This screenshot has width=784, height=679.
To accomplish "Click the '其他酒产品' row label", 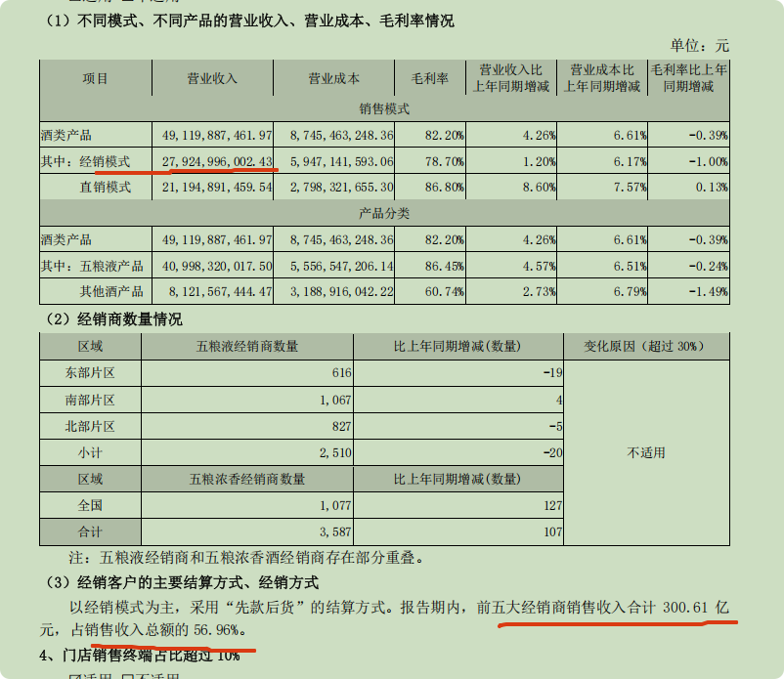I will pos(111,291).
